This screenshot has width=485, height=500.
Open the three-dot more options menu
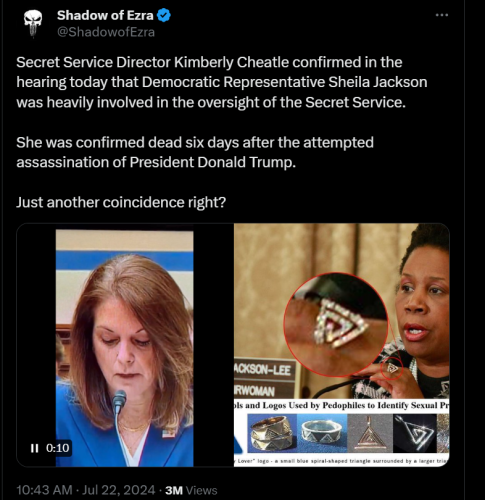point(442,15)
